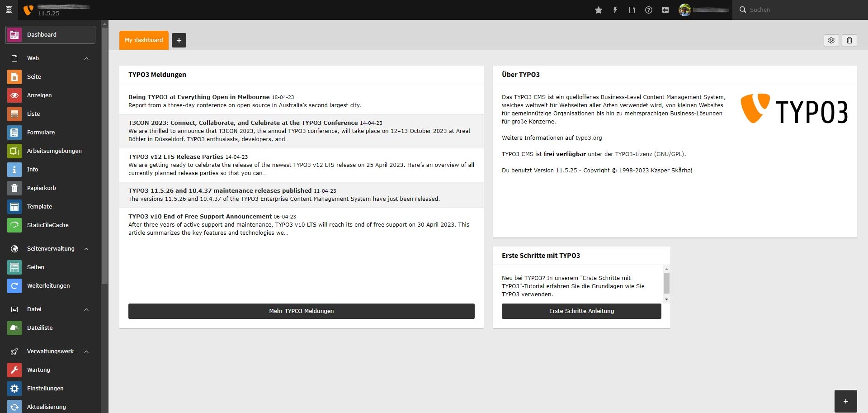
Task: Collapse the Verwaltungswerkzeuge group
Action: coord(50,351)
